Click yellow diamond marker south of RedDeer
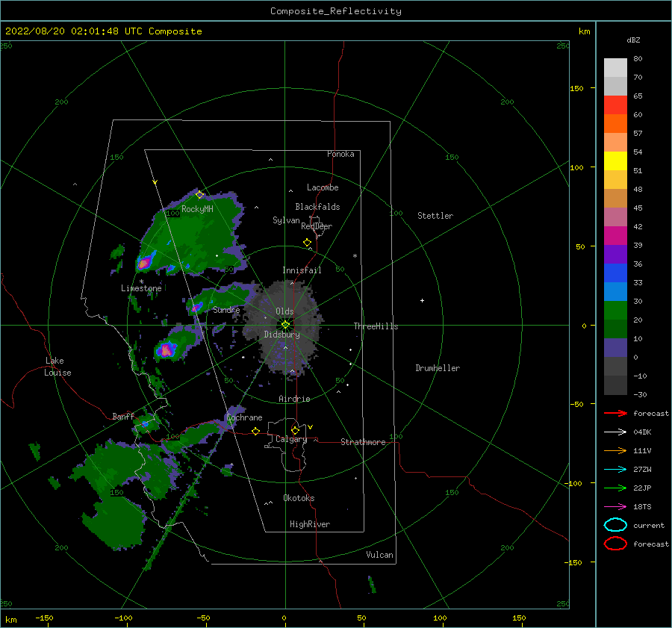Viewport: 672px width, 628px height. [307, 243]
